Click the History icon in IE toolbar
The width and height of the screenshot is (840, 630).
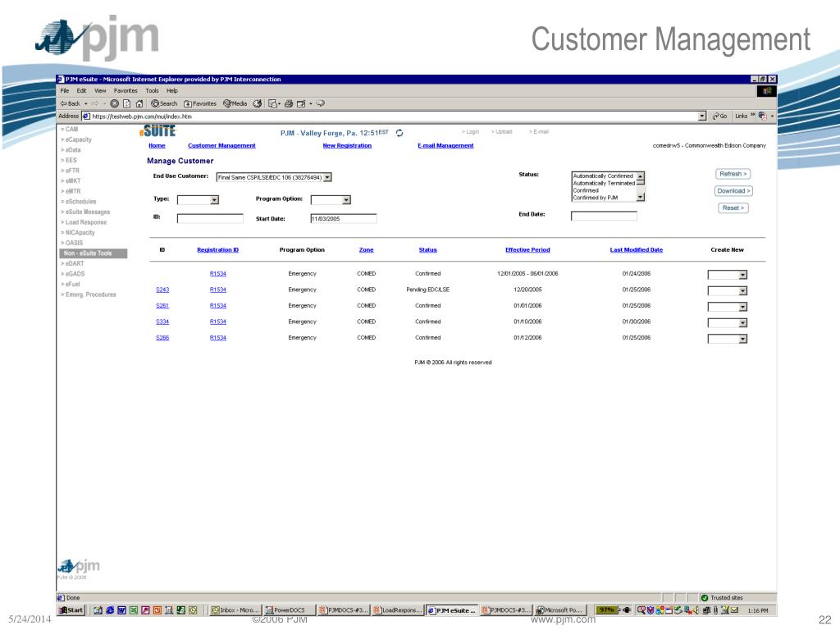click(258, 103)
